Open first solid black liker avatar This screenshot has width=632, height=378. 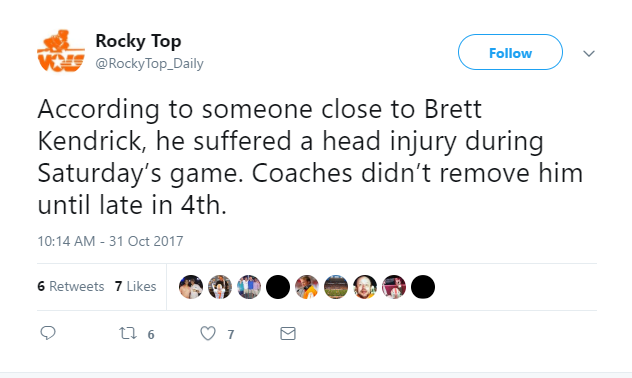click(x=278, y=287)
